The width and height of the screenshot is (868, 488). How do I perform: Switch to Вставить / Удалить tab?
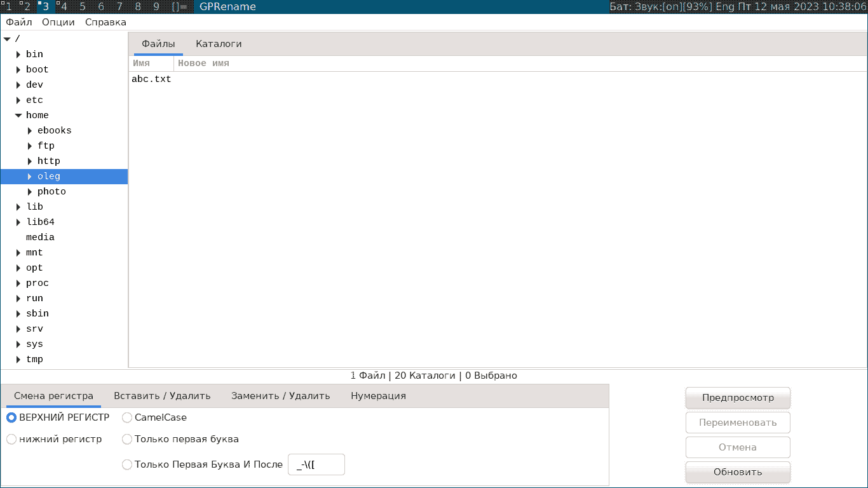[162, 396]
